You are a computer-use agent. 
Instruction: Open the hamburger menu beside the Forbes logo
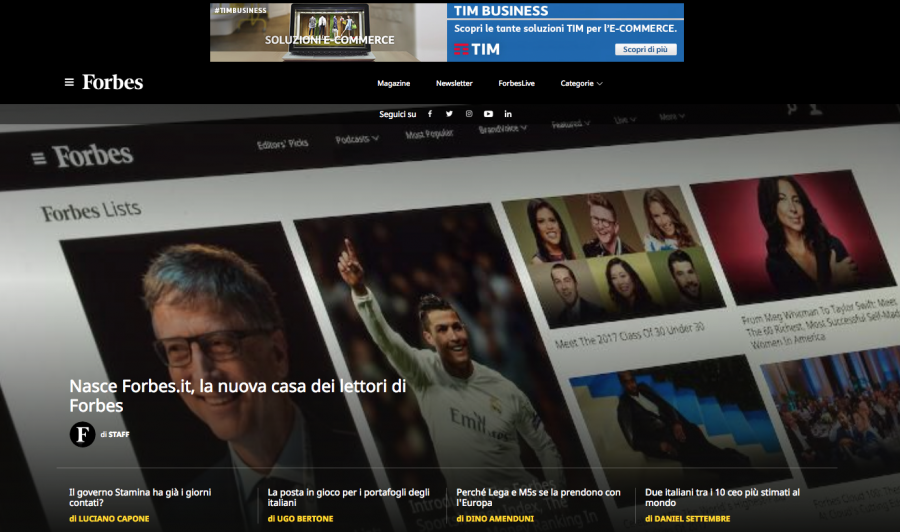click(69, 82)
